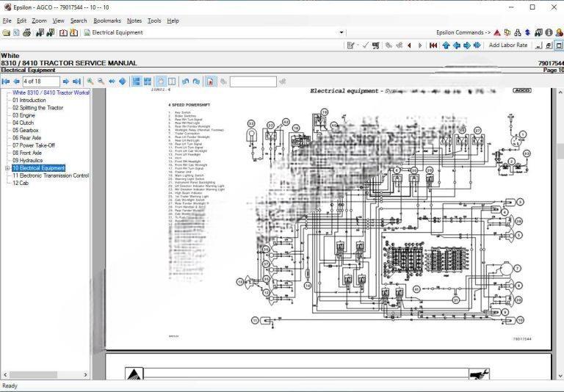Click the page number input field
The width and height of the screenshot is (564, 392).
(40, 81)
